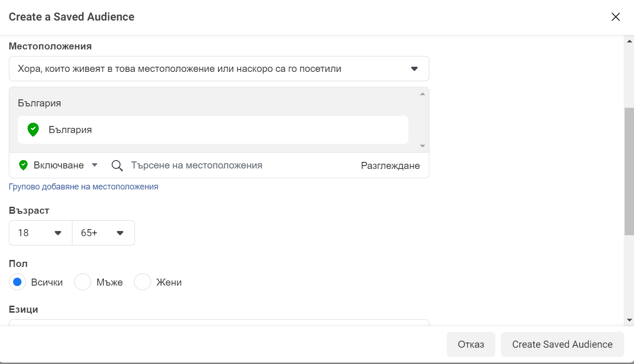The width and height of the screenshot is (634, 364).
Task: Select the Всички gender option
Action: (x=17, y=282)
